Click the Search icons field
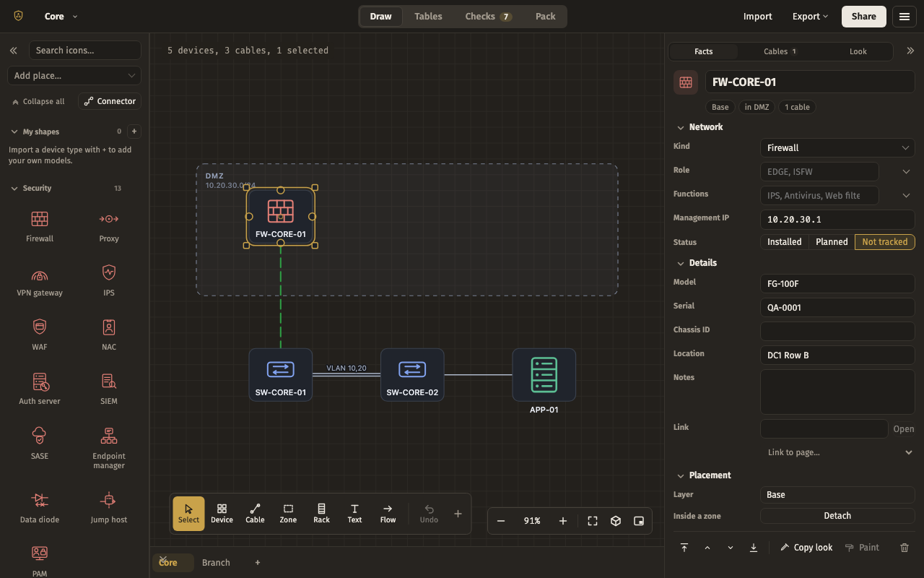This screenshot has height=578, width=924. pyautogui.click(x=84, y=51)
